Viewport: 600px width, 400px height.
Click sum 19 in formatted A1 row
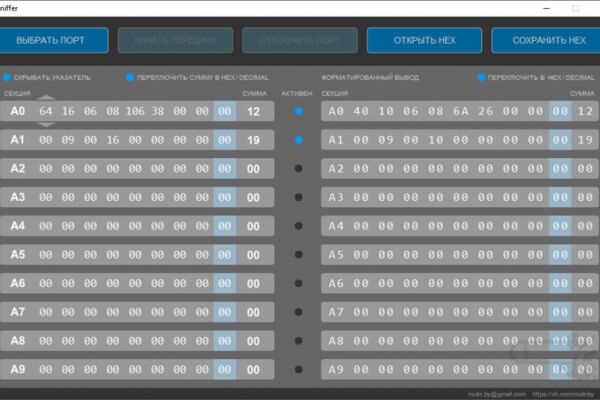coord(585,140)
